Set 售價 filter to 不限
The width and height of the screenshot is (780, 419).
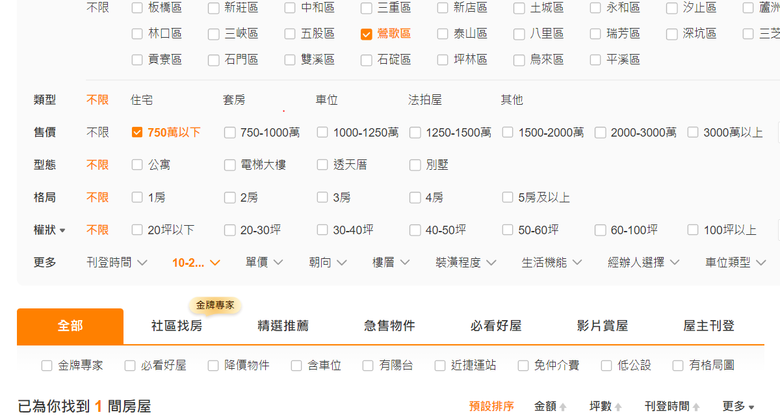[x=98, y=133]
